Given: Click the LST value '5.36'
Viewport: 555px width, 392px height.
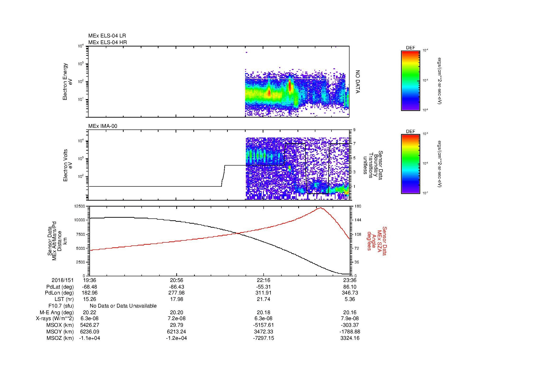Looking at the screenshot, I should pos(350,299).
